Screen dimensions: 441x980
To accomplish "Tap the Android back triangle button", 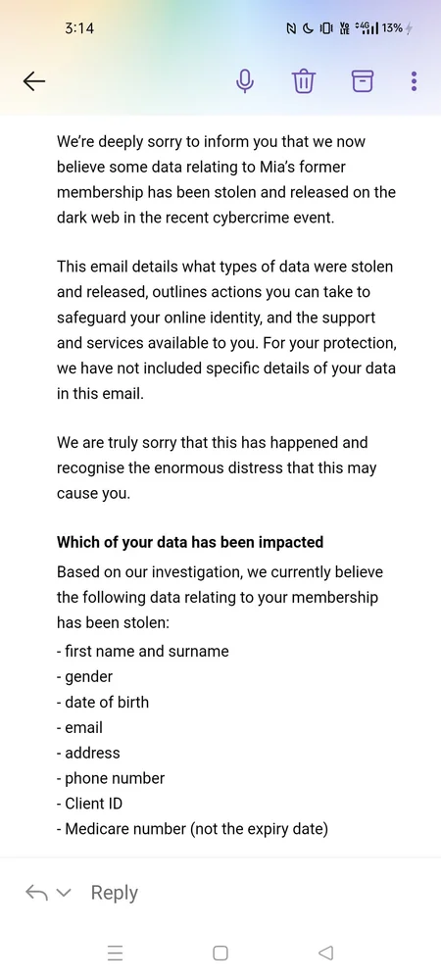I will pyautogui.click(x=325, y=953).
